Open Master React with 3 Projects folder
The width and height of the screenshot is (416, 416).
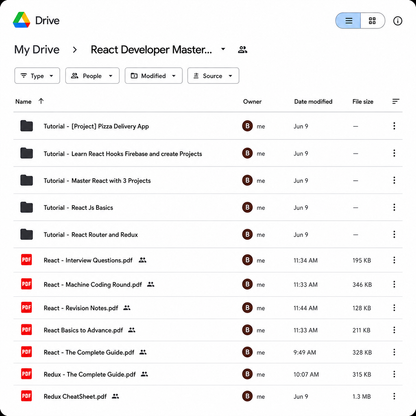(97, 181)
